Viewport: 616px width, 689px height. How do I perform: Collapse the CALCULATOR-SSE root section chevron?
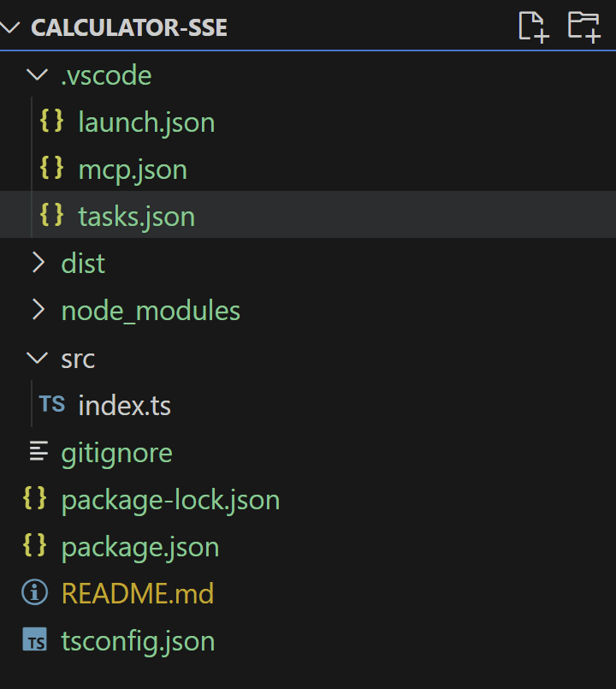click(x=10, y=27)
